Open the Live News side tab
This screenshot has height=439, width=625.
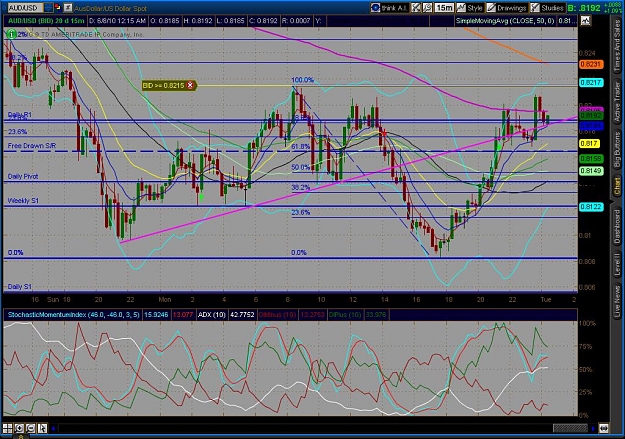[x=617, y=299]
